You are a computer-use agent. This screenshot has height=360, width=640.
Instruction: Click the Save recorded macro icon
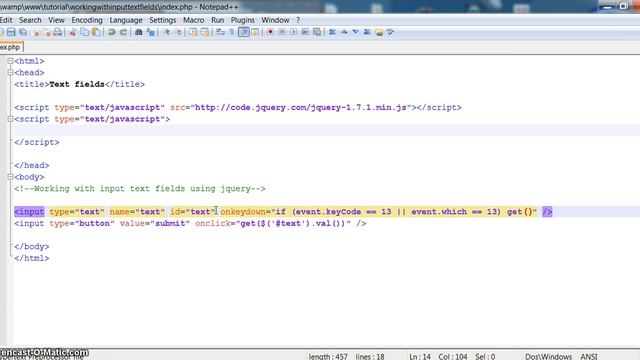[x=317, y=32]
